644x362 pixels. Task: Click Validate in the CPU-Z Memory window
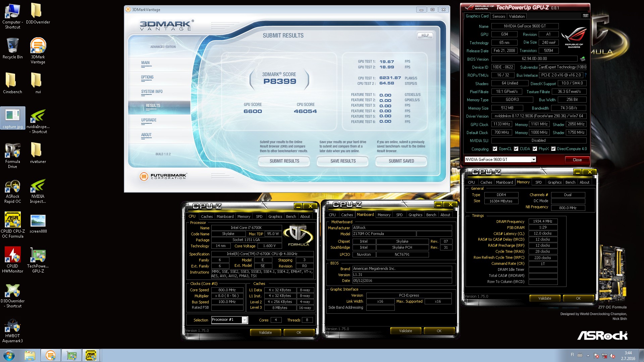coord(545,298)
